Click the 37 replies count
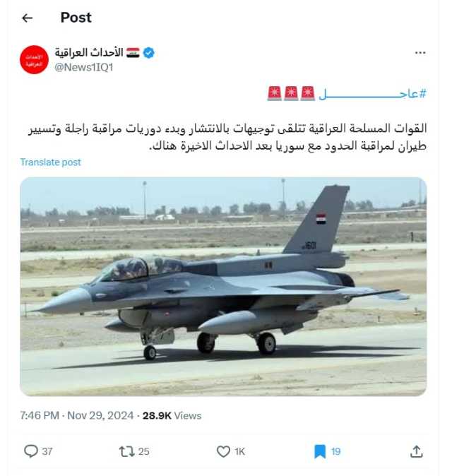The height and width of the screenshot is (476, 452). (x=47, y=451)
